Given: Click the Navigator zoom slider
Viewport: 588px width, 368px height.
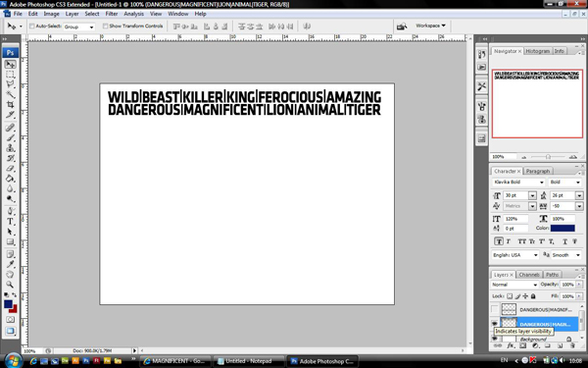Looking at the screenshot, I should coord(548,157).
